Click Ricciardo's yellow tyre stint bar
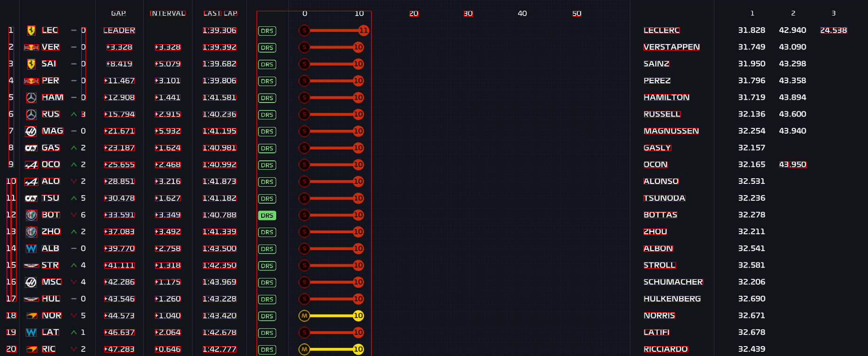The image size is (868, 356). (331, 349)
